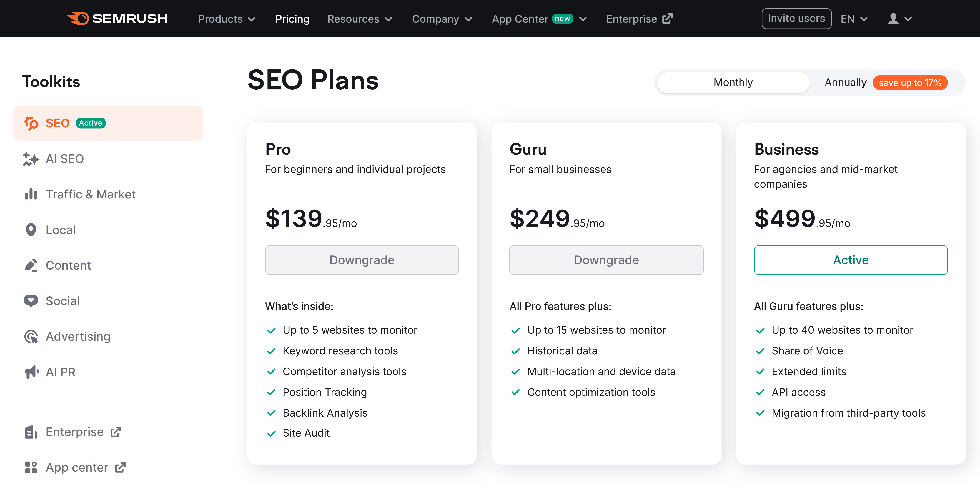Switch billing to Monthly

(733, 83)
